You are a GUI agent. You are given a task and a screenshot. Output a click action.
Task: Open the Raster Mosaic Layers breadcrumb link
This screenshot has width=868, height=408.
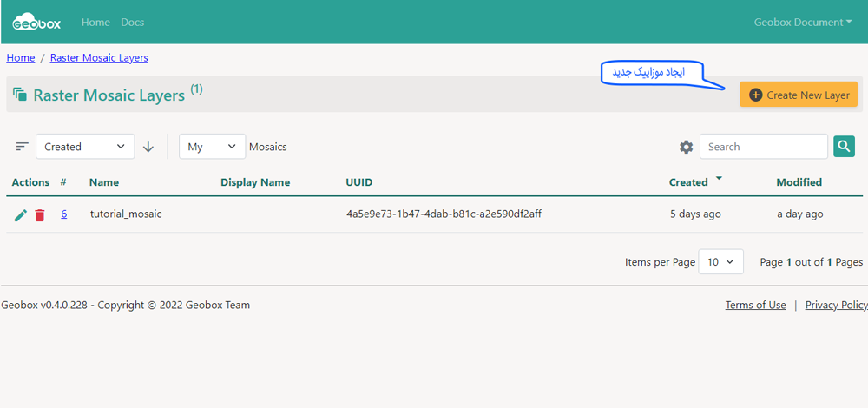click(x=99, y=58)
